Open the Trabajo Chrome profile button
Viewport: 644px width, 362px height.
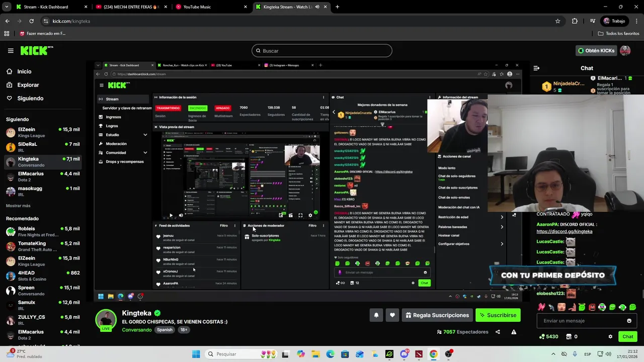click(614, 21)
